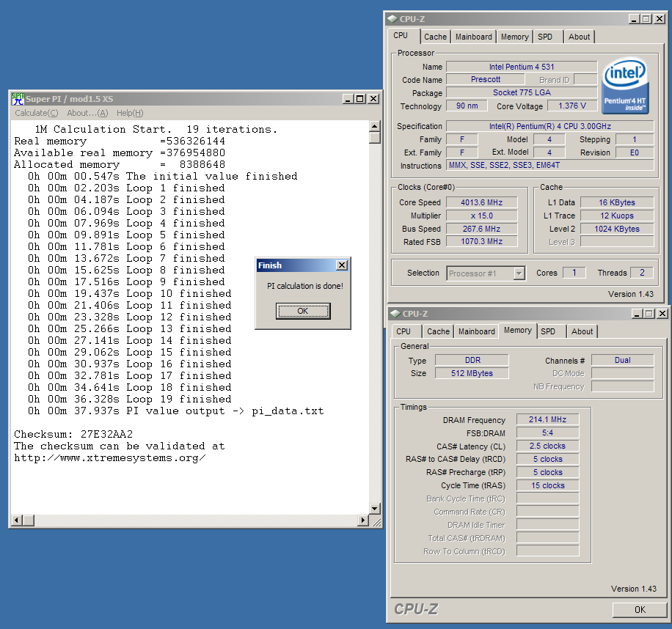Click scroll right arrow in Super PI
Screen dimensions: 672x629
coord(363,521)
